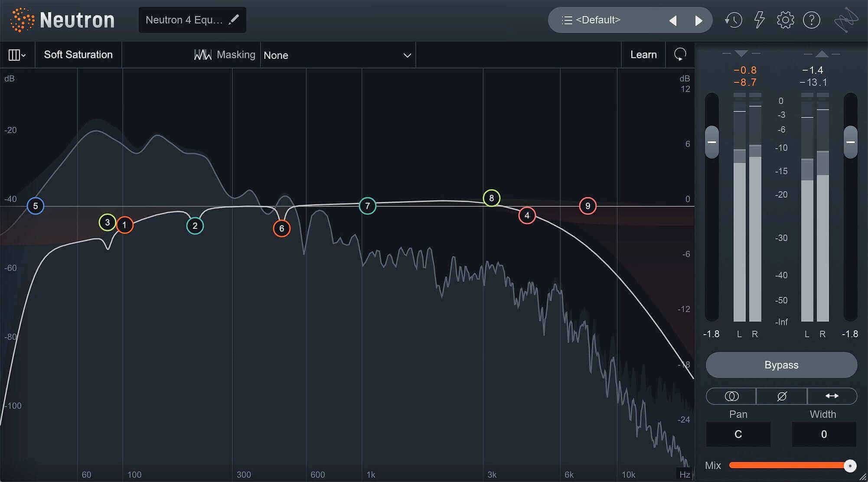Viewport: 868px width, 482px height.
Task: Toggle the swap channels arrow icon
Action: point(832,396)
